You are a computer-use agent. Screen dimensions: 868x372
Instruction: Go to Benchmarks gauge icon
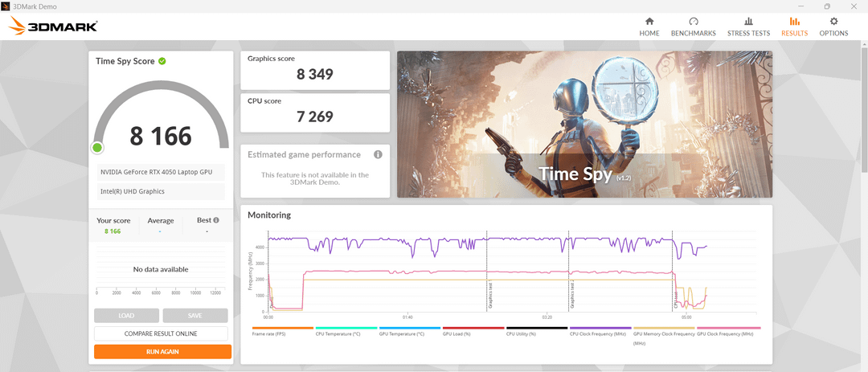(x=693, y=22)
